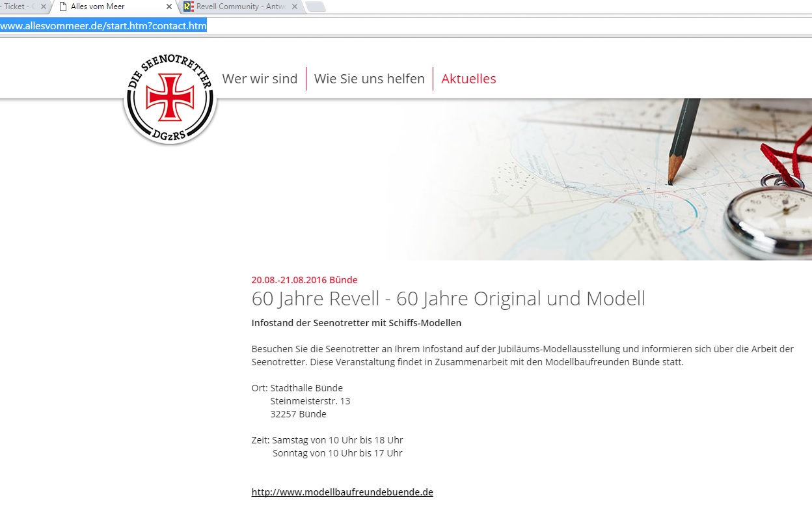The height and width of the screenshot is (515, 812).
Task: Click the Revell Community tab favicon
Action: (189, 7)
